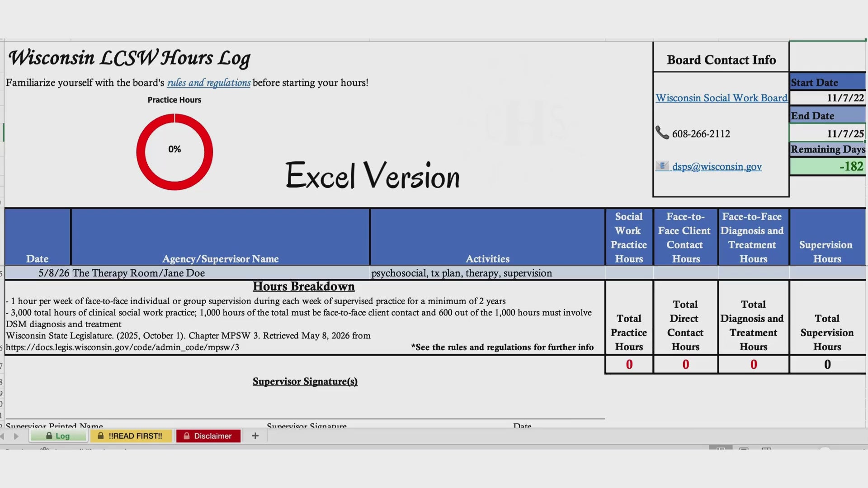This screenshot has height=488, width=868.
Task: Click the next sheet navigation arrow
Action: pos(16,436)
